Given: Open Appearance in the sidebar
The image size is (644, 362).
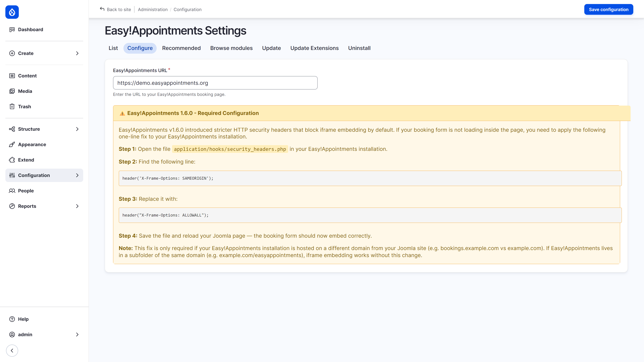Looking at the screenshot, I should tap(44, 144).
